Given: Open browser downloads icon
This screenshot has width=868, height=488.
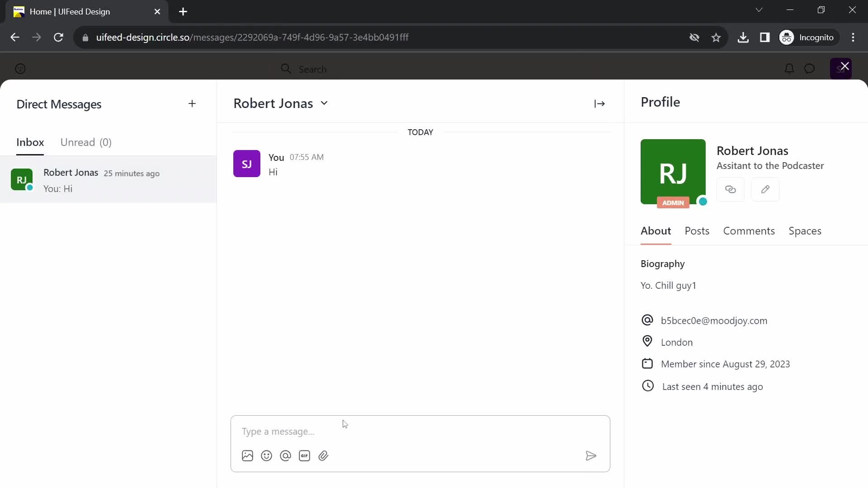Looking at the screenshot, I should click(743, 38).
